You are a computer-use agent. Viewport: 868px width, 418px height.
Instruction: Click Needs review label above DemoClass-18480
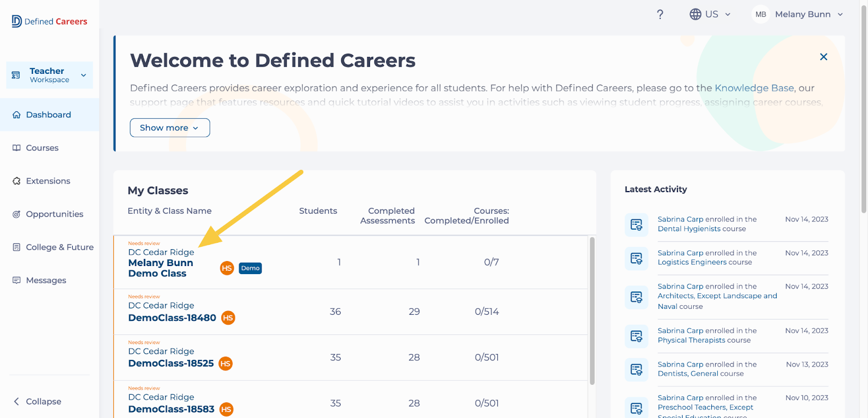[144, 296]
